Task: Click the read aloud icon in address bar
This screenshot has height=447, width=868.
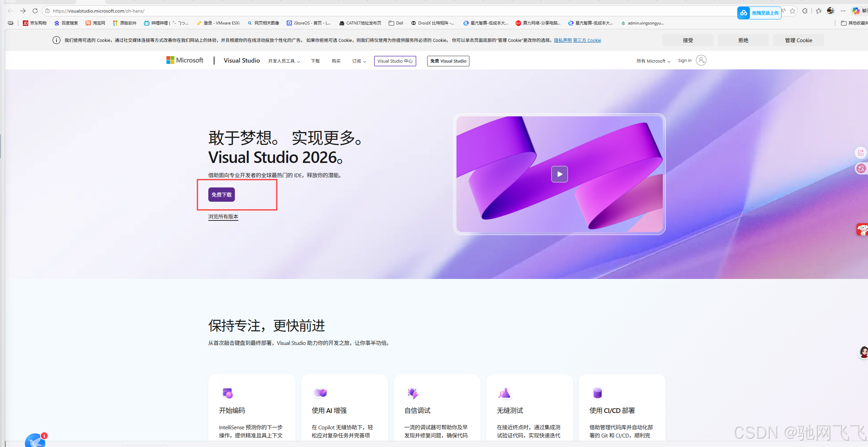Action: (x=783, y=11)
